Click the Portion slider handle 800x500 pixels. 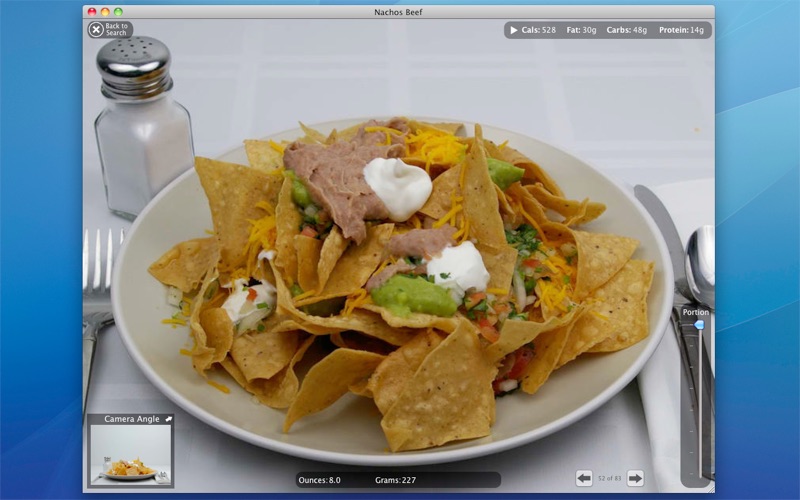(699, 324)
